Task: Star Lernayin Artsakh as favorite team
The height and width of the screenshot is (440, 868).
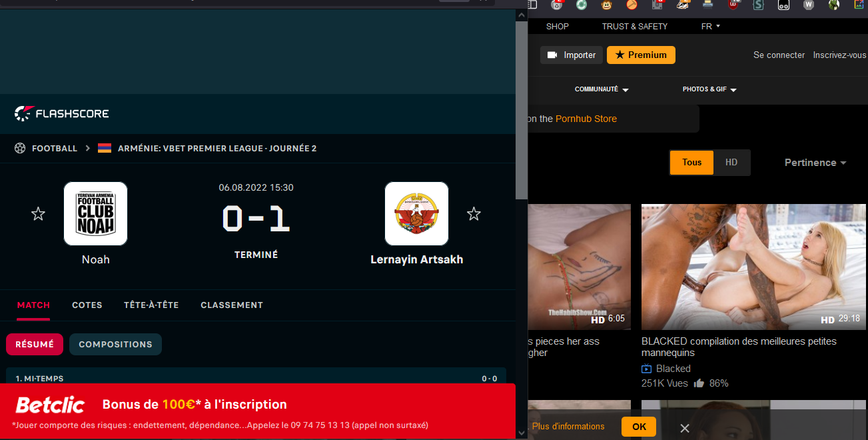Action: point(474,214)
